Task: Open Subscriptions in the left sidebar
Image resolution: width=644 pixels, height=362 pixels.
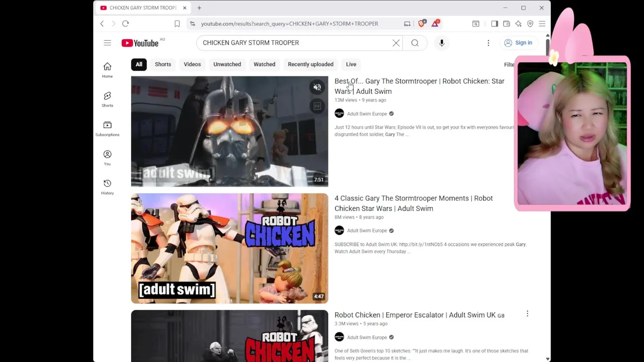Action: point(107,129)
